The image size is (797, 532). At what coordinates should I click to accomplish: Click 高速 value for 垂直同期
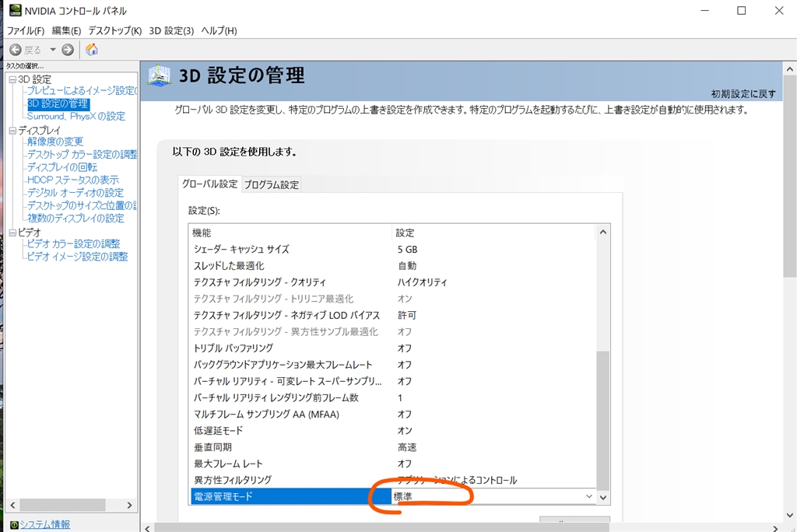click(x=406, y=447)
